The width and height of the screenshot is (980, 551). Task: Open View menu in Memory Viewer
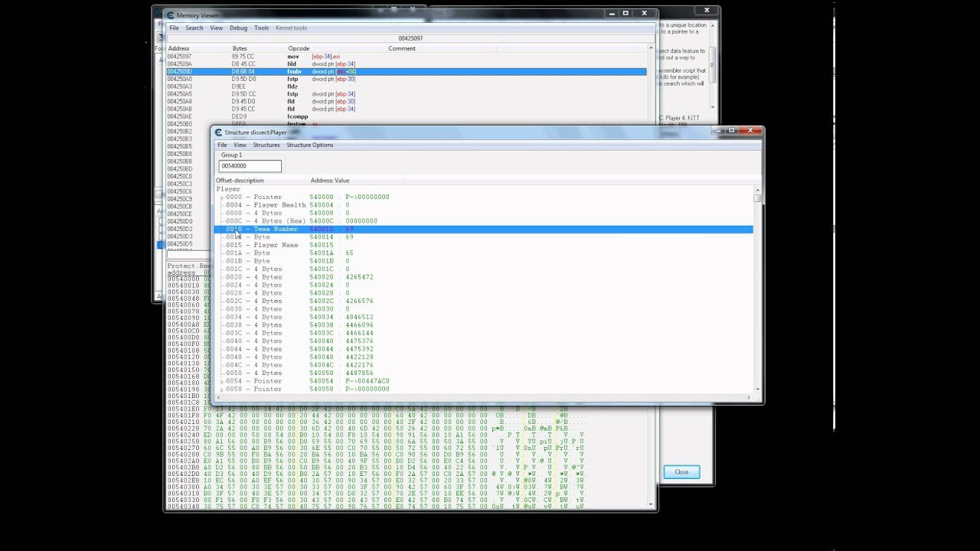(x=217, y=28)
